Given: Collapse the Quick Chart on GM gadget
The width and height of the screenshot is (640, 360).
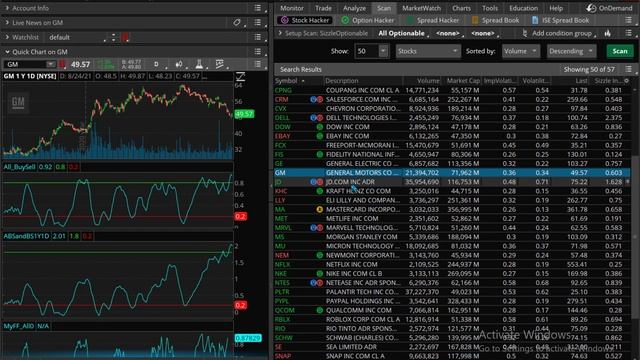Looking at the screenshot, I should (7, 52).
